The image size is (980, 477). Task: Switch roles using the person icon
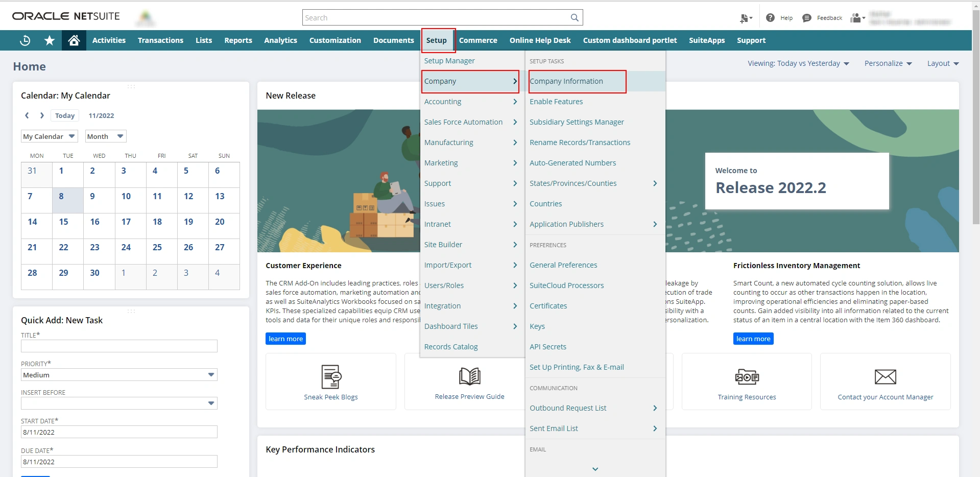pyautogui.click(x=856, y=17)
